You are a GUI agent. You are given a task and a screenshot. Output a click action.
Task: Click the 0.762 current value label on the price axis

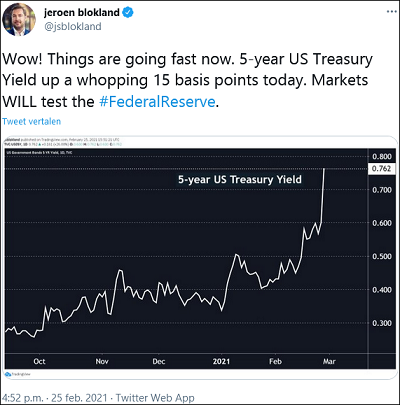[x=381, y=168]
